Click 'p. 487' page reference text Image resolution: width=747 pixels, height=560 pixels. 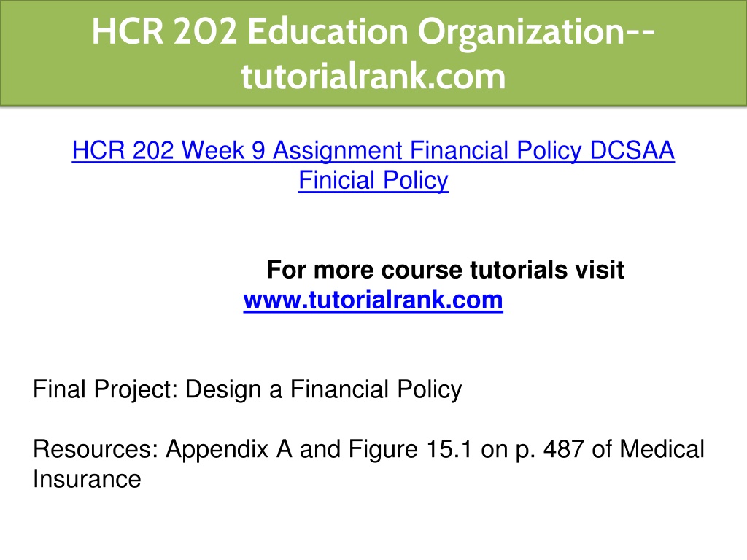tap(550, 449)
